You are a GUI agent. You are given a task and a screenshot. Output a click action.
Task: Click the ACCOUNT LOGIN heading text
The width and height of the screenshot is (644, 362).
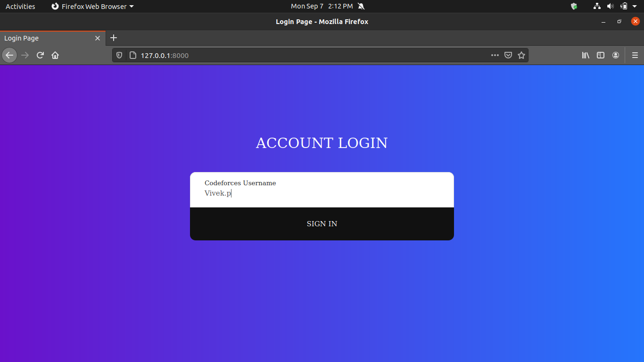click(322, 143)
